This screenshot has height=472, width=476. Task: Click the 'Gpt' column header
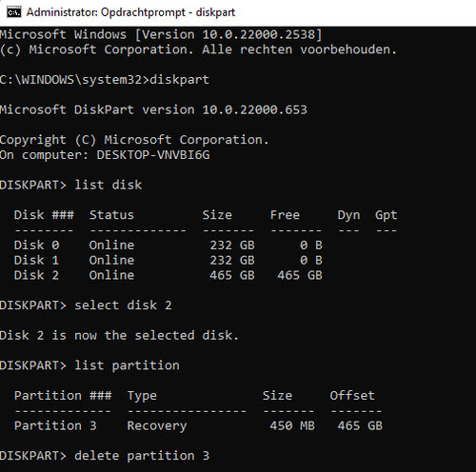pyautogui.click(x=386, y=215)
